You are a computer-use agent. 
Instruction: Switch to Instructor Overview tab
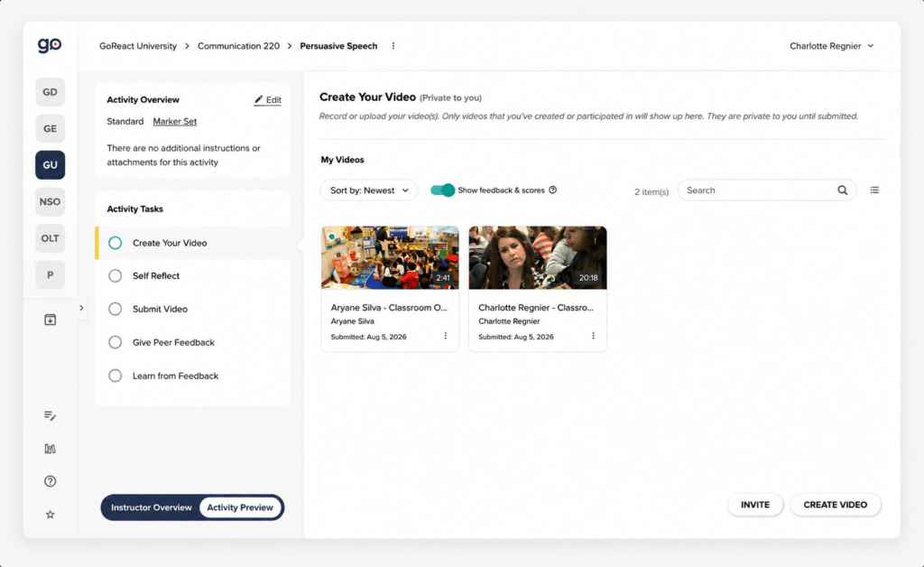point(152,507)
